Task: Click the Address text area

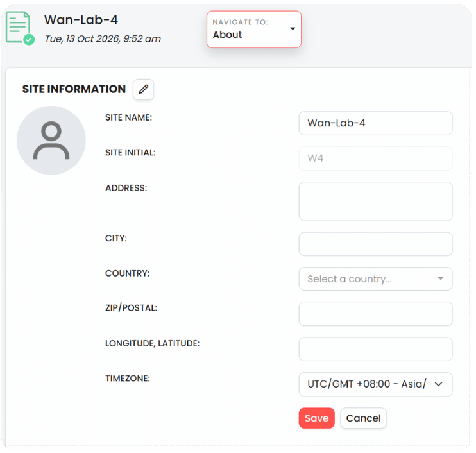Action: coord(375,201)
